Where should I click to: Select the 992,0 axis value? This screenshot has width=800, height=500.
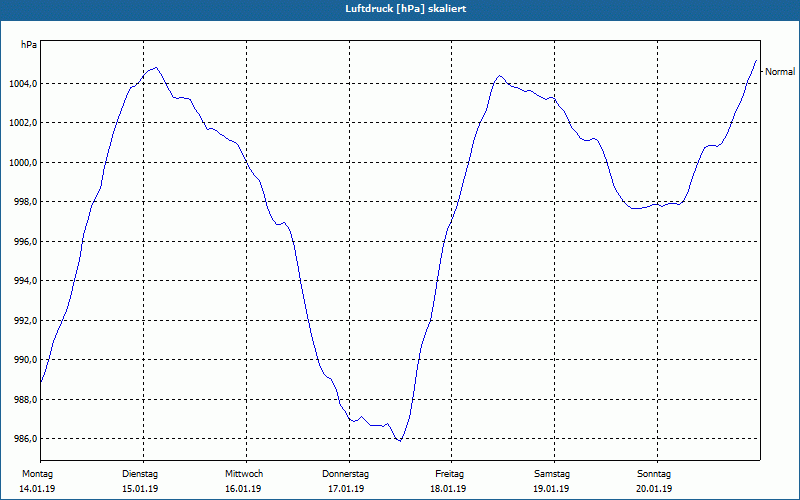point(25,320)
